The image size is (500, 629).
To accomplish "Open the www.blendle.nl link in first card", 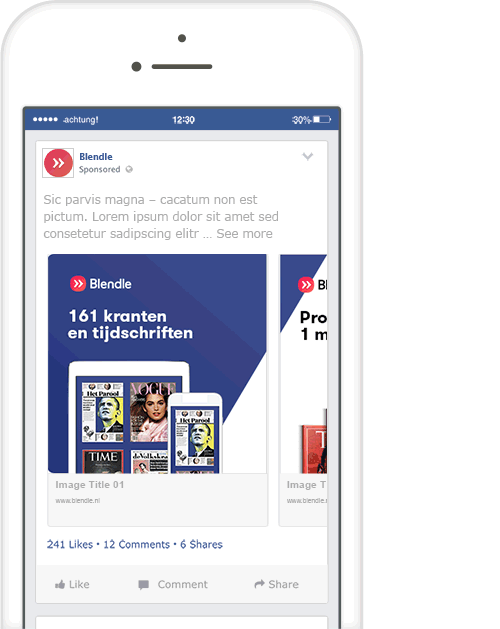I will click(x=78, y=500).
